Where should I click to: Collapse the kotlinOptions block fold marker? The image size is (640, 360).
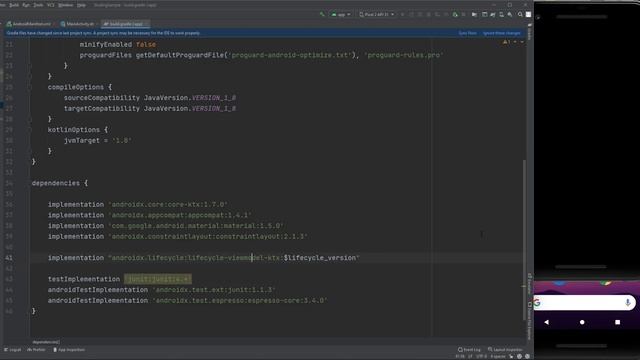point(30,130)
